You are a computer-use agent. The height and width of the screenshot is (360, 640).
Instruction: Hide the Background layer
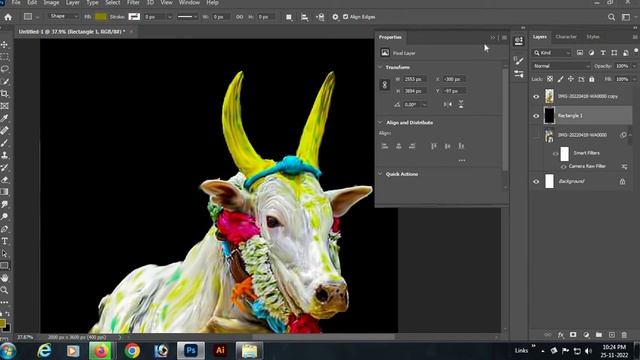click(536, 182)
